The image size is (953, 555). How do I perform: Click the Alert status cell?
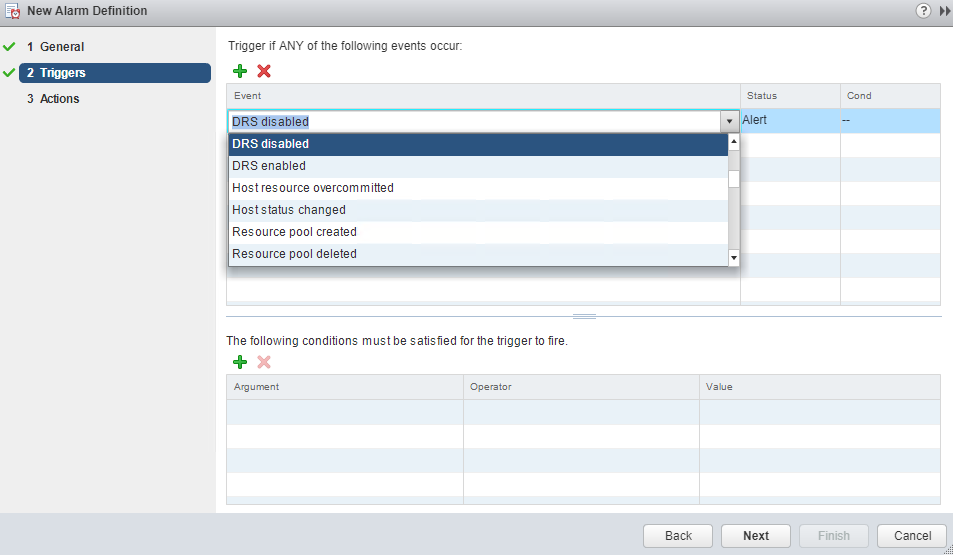coord(790,120)
